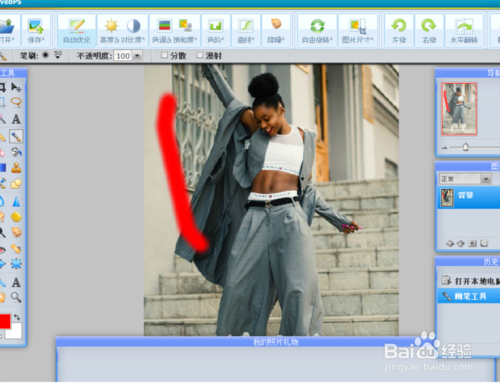The height and width of the screenshot is (384, 500).
Task: Select the Clone Stamp tool
Action: 16,168
